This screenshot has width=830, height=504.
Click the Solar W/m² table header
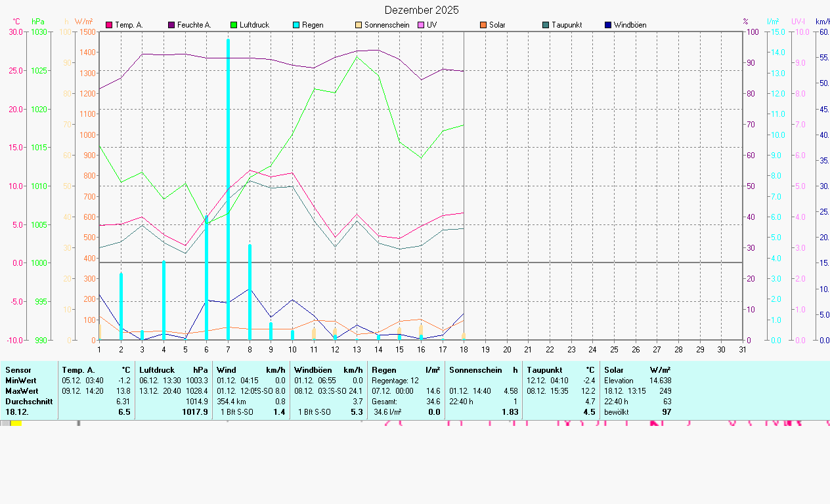pyautogui.click(x=637, y=370)
